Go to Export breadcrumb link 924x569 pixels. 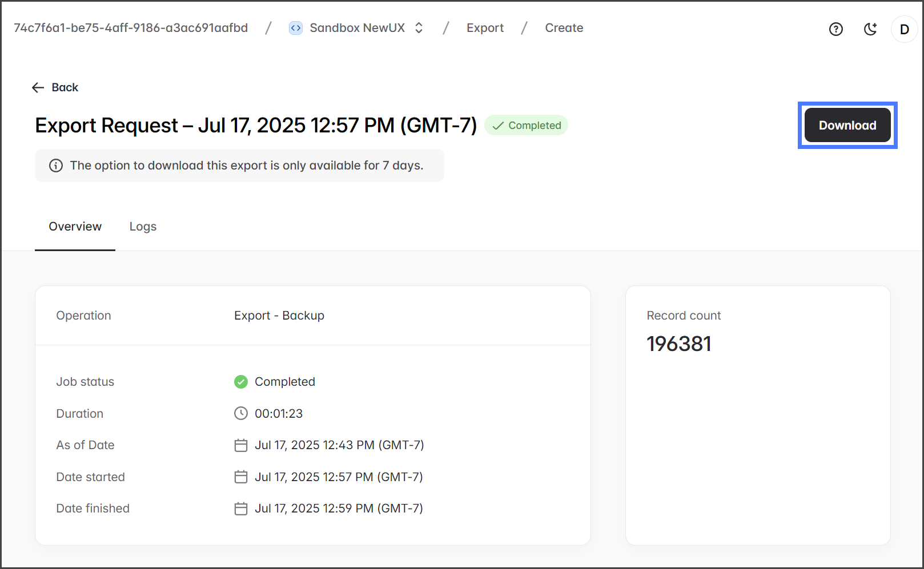485,28
